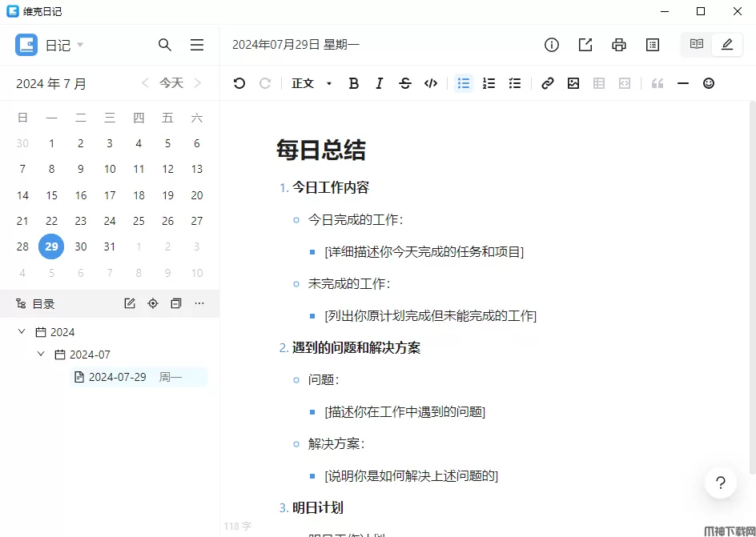Click the 今天 button in calendar
The image size is (756, 537).
[171, 83]
